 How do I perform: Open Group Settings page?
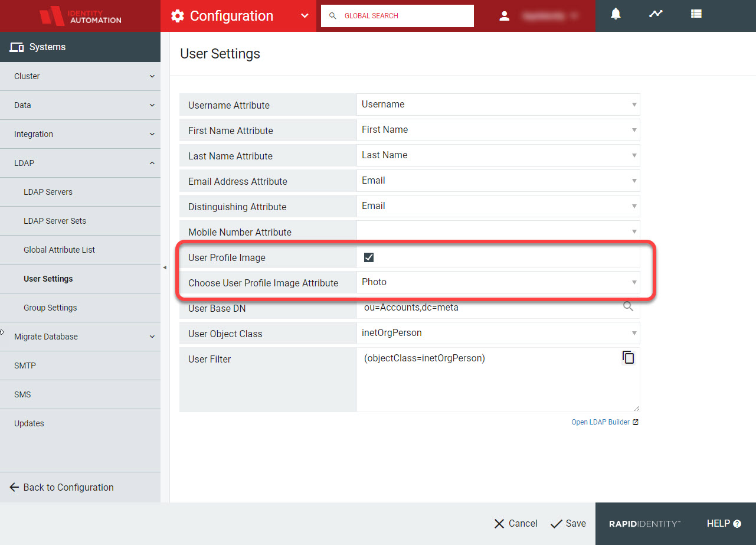(x=80, y=308)
